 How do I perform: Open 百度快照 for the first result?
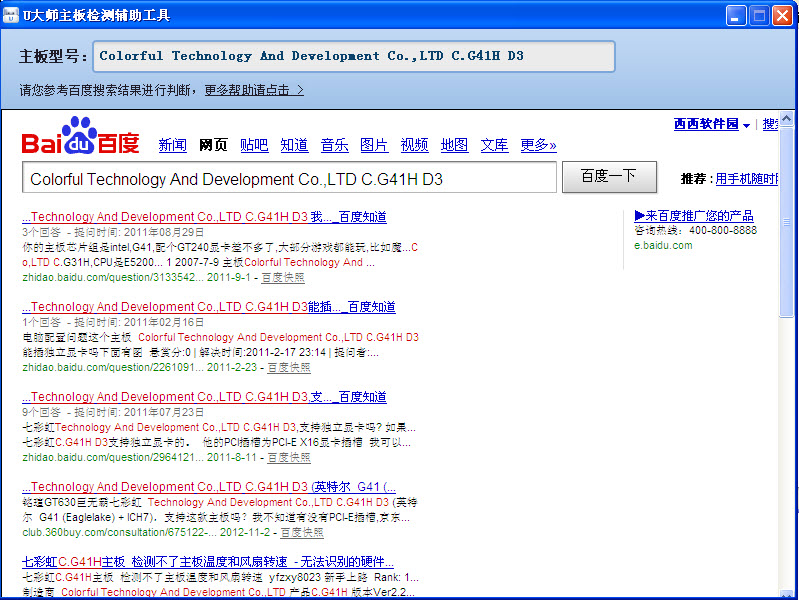coord(285,277)
